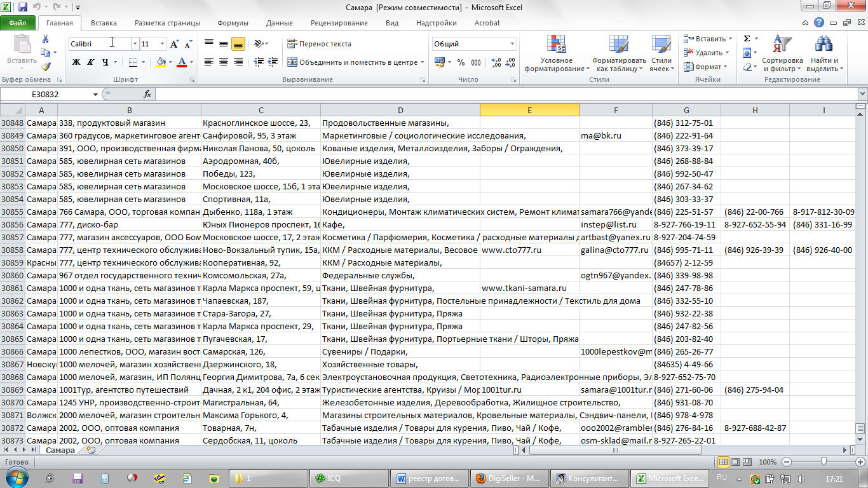The image size is (868, 488).
Task: Click the Clear eraser icon
Action: [x=747, y=67]
